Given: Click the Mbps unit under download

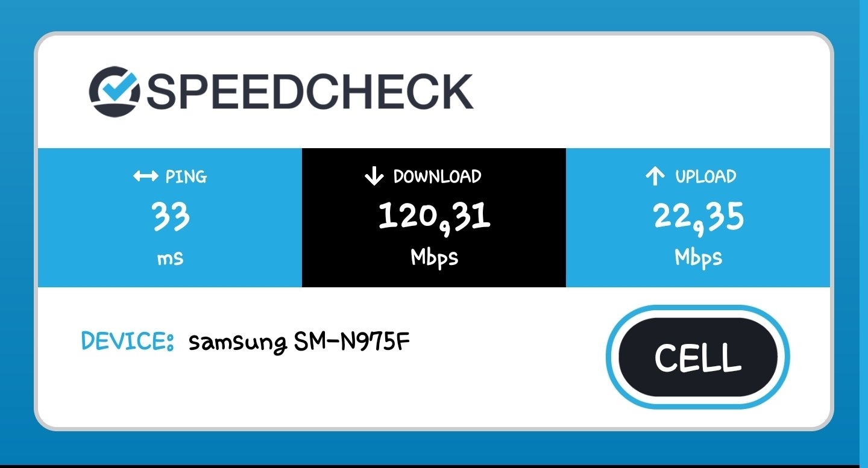Looking at the screenshot, I should click(x=435, y=257).
